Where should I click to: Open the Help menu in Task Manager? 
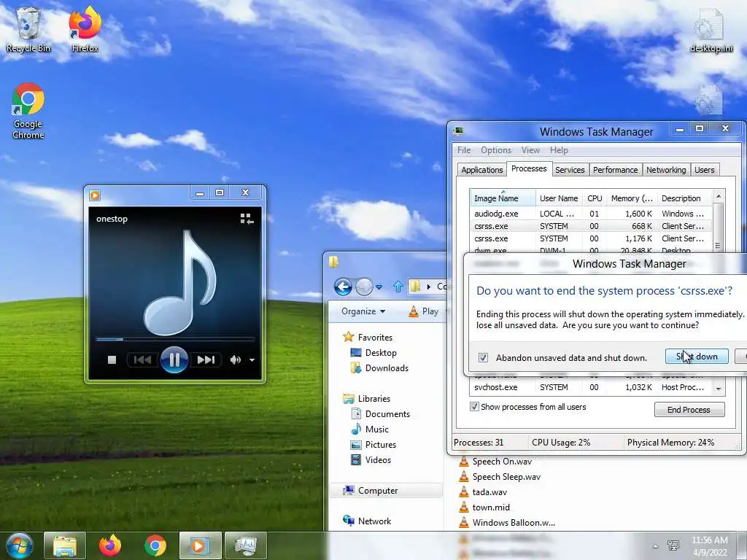click(559, 150)
